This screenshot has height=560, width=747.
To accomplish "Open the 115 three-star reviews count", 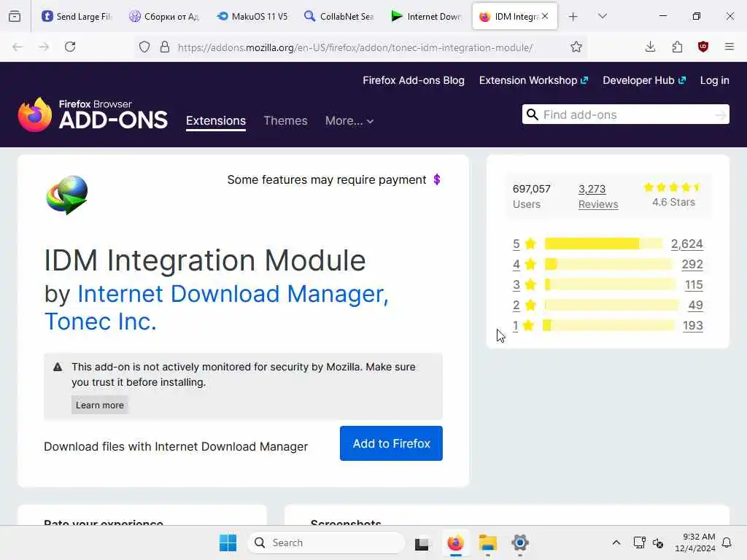I will [694, 285].
